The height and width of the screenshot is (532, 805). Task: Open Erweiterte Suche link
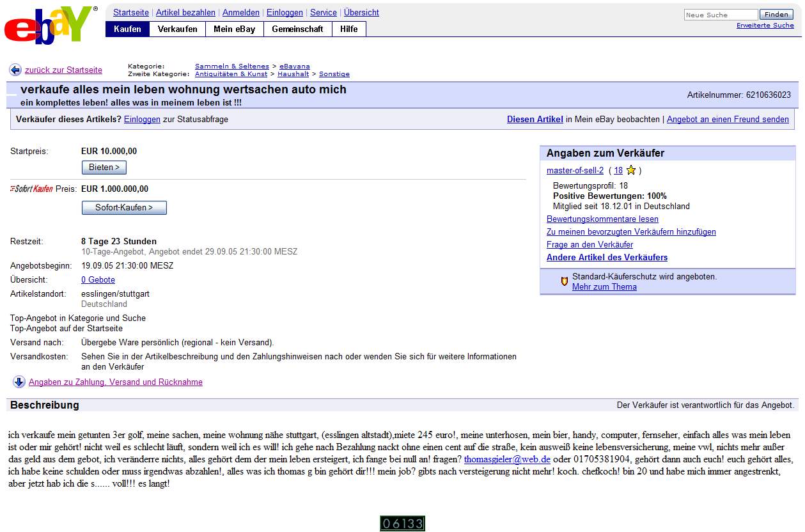click(x=765, y=26)
